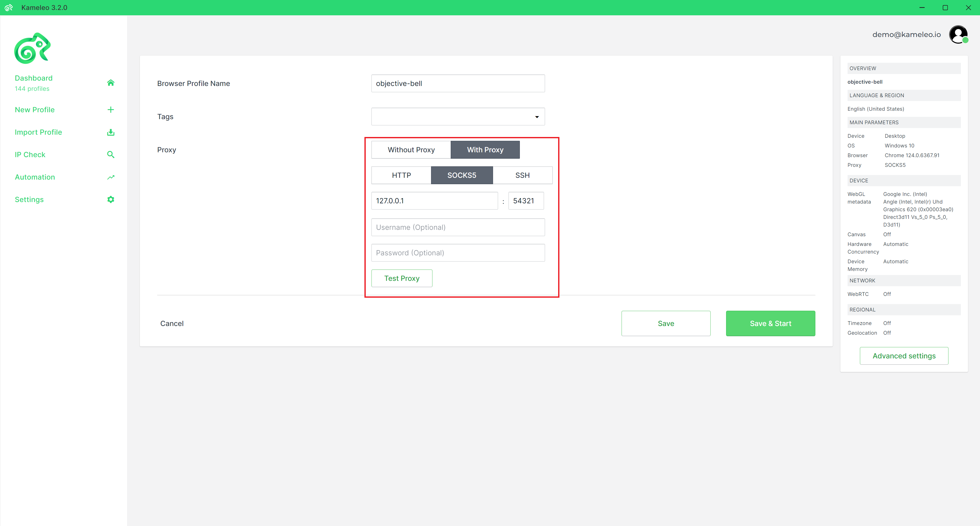Click the LANGUAGE & REGION header
This screenshot has width=980, height=526.
904,95
